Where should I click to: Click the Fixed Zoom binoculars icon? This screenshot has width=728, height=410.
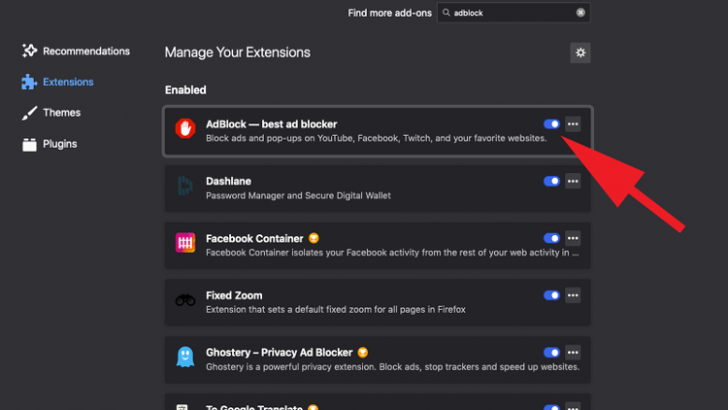[x=185, y=301]
